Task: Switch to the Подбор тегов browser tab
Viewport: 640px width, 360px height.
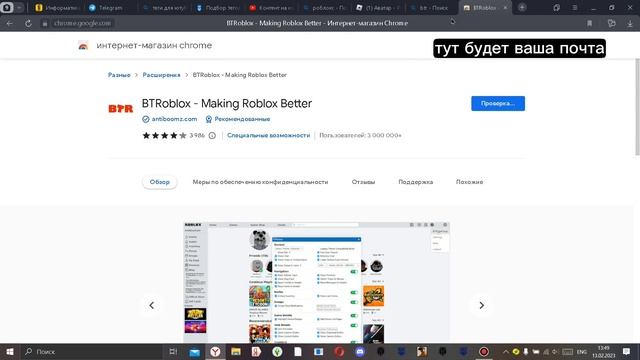Action: [x=218, y=7]
